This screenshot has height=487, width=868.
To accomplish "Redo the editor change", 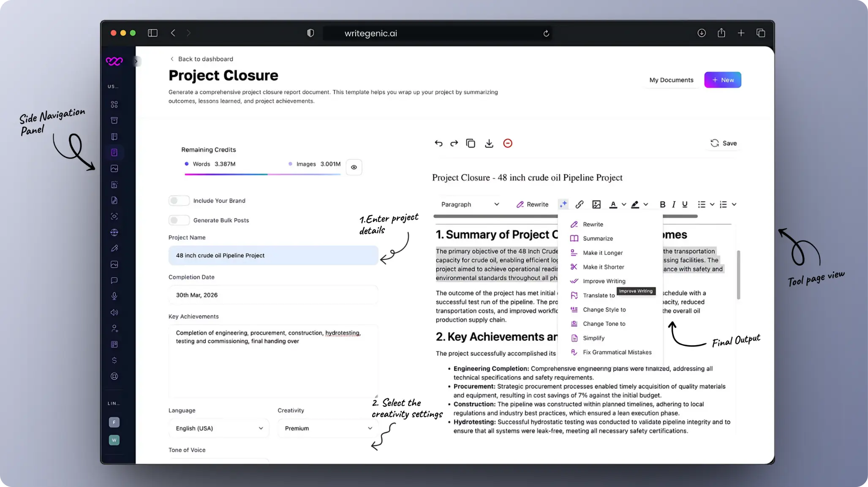I will (454, 143).
